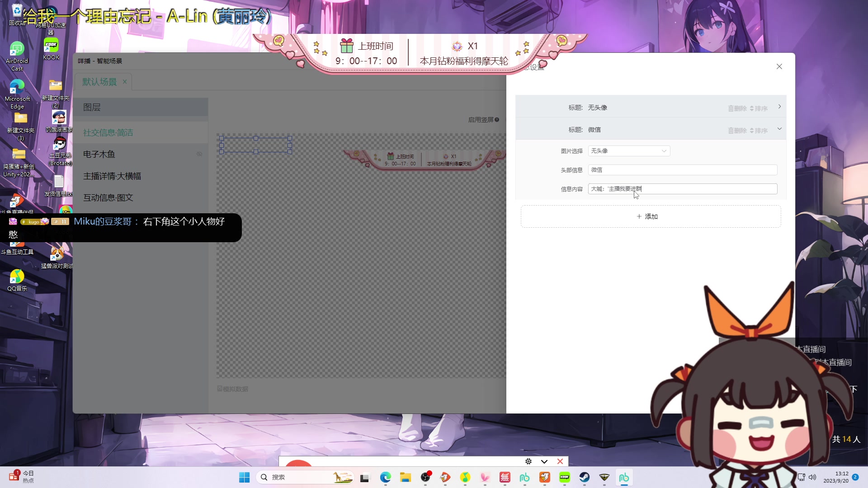Open the 今日热点 widget on the taskbar
Image resolution: width=868 pixels, height=488 pixels.
(x=21, y=477)
